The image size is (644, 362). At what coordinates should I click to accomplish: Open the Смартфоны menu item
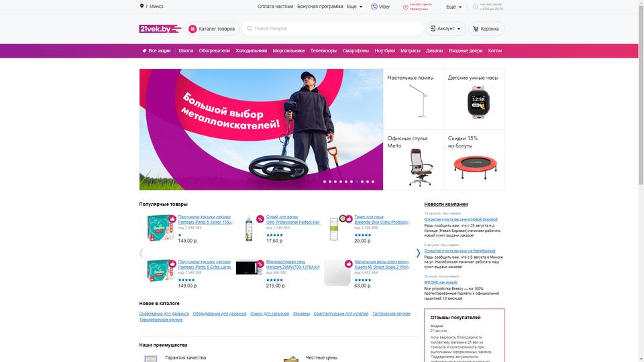[356, 51]
